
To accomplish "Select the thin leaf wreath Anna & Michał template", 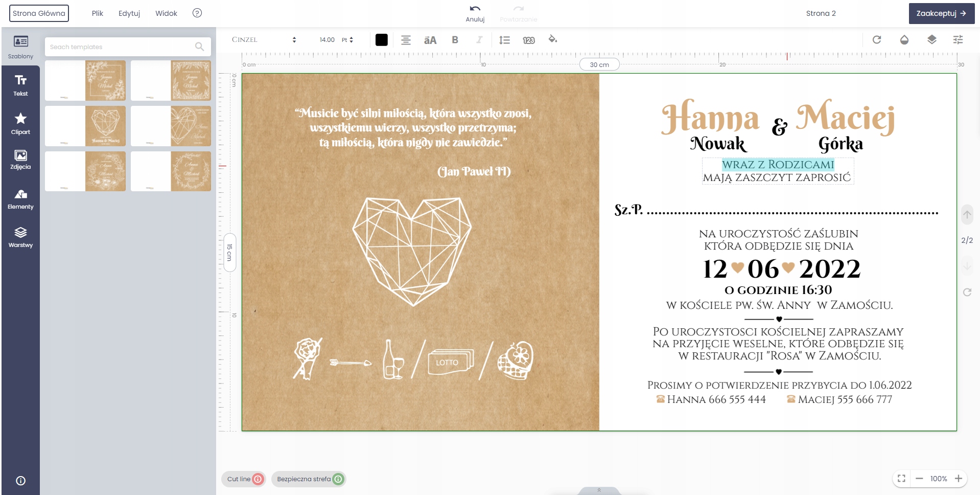I will click(x=171, y=171).
